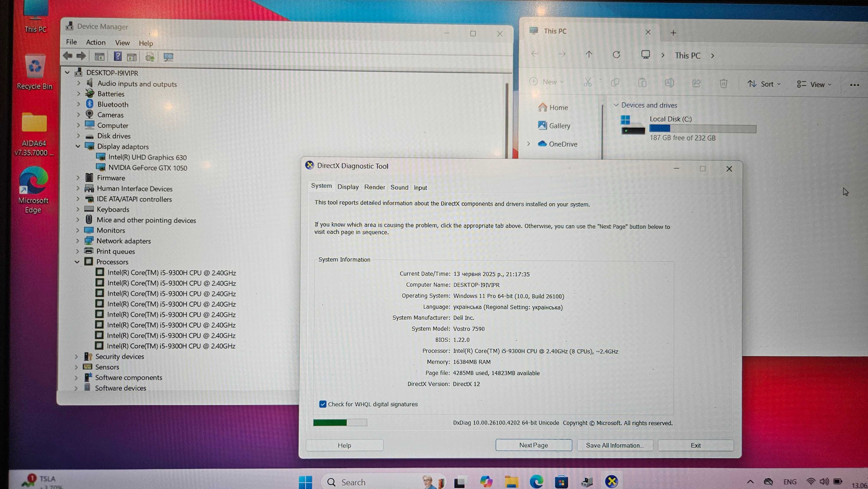The height and width of the screenshot is (489, 868).
Task: Open Gallery in Explorer sidebar
Action: click(554, 126)
